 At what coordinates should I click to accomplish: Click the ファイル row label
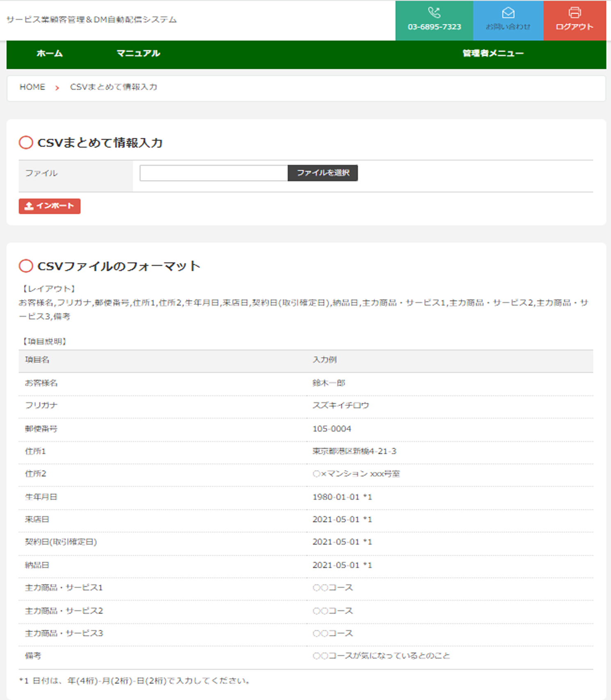pos(41,173)
